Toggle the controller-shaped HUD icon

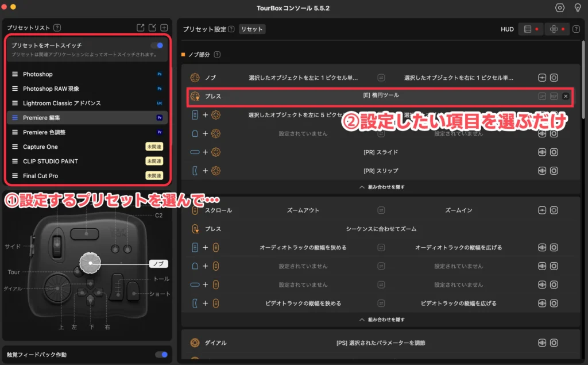[x=555, y=29]
